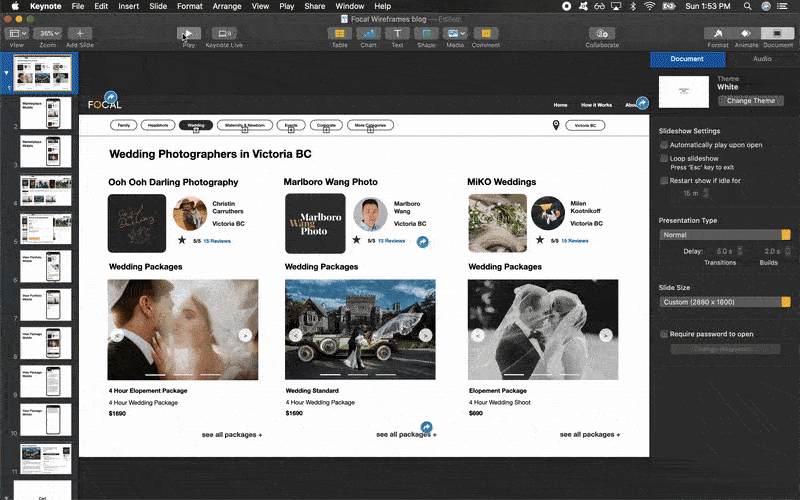Click the Collaborate button

point(602,33)
